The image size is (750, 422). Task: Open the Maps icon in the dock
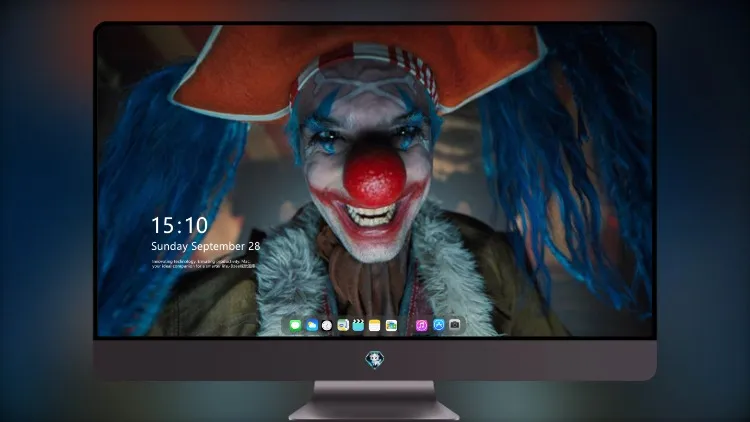(343, 326)
